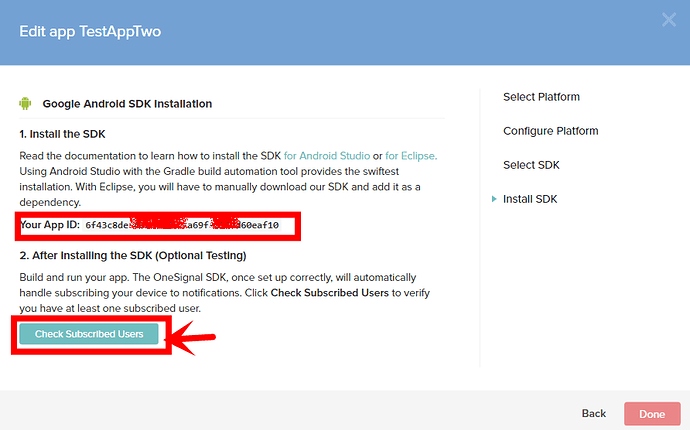Open the 'for Android Studio' documentation link
This screenshot has height=430, width=690.
(327, 156)
